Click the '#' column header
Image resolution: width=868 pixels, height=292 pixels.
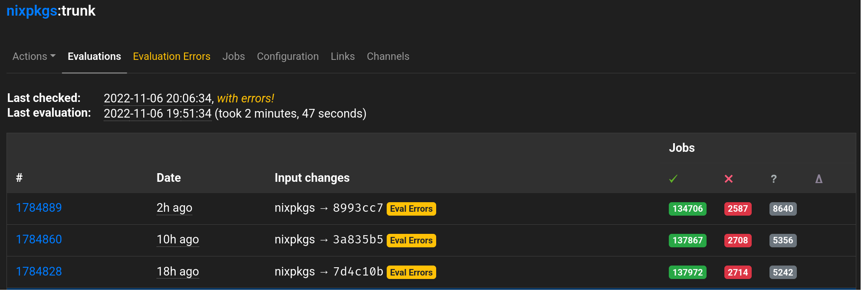coord(19,178)
